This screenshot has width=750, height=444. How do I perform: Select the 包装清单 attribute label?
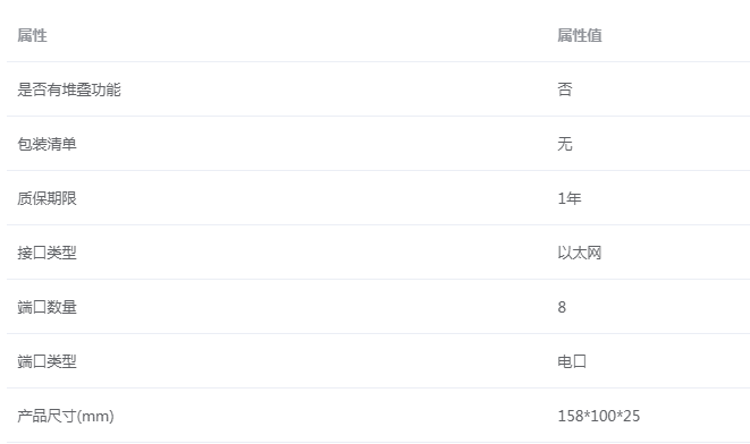click(x=47, y=144)
